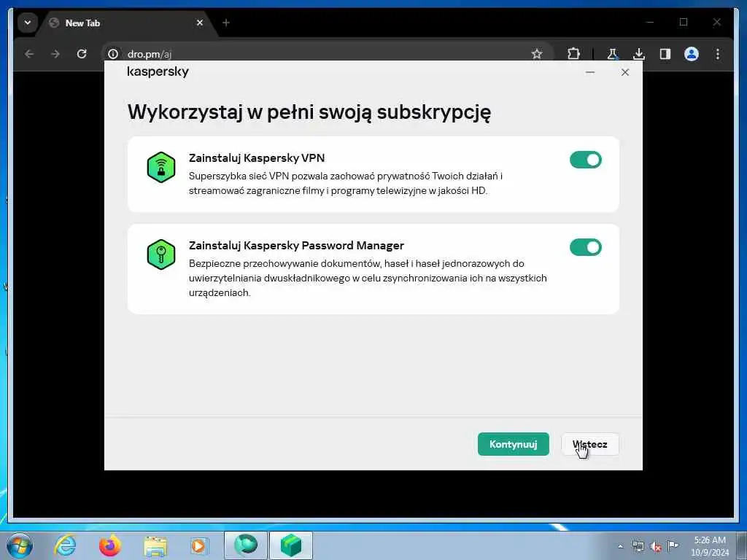View site information icon

(113, 54)
